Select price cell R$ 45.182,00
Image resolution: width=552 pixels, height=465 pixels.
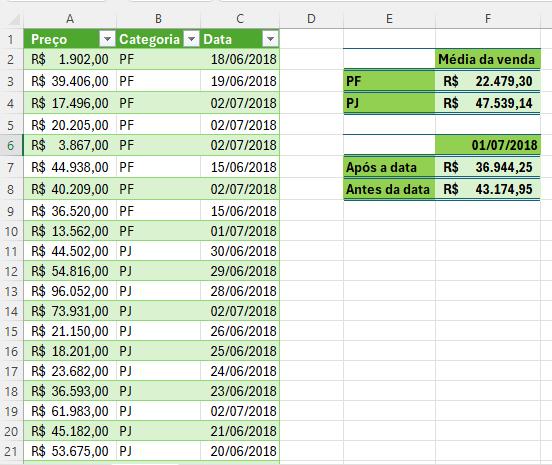pos(70,431)
